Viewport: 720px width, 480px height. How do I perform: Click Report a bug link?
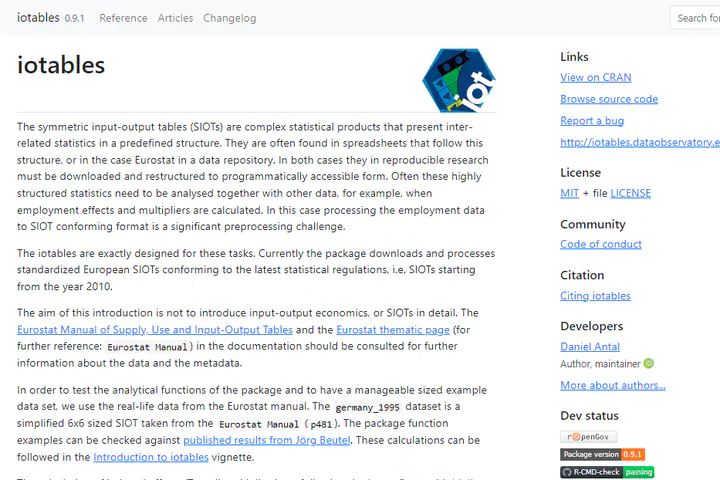[591, 121]
